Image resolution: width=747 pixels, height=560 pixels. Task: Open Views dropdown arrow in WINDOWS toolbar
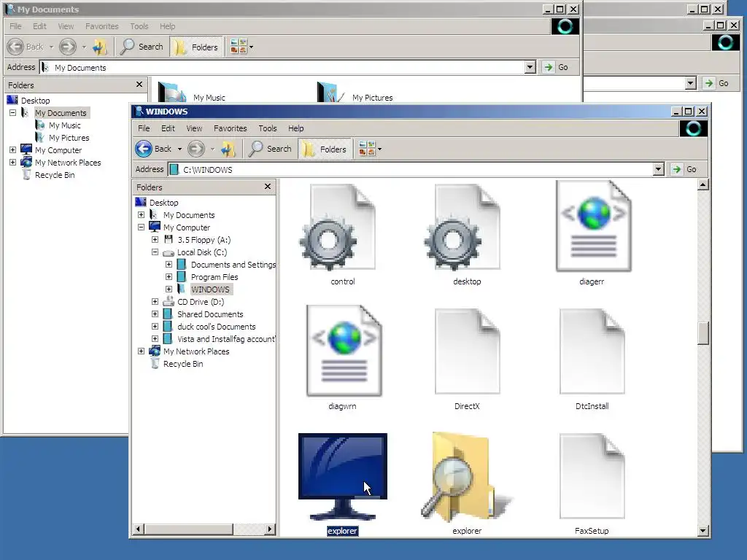[379, 149]
